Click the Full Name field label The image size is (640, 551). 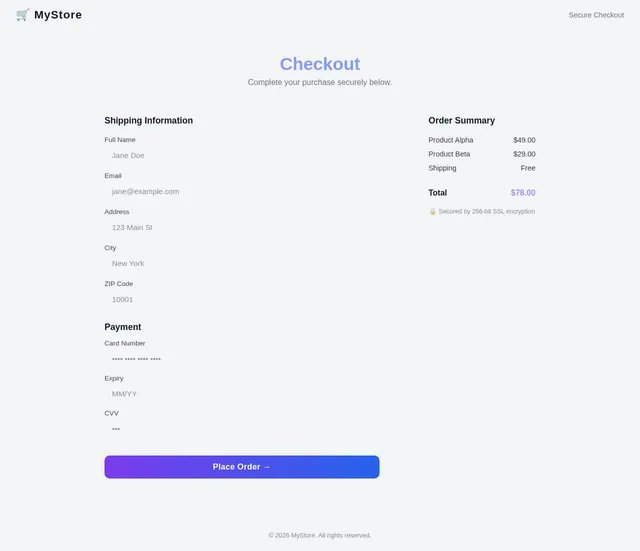120,140
